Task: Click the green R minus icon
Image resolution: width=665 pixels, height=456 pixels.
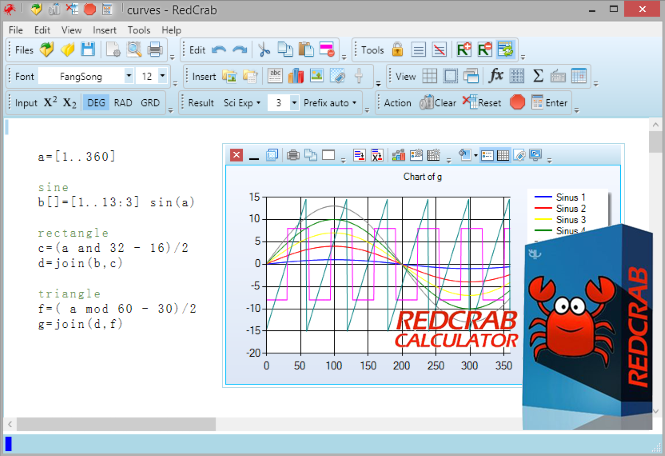Action: (x=484, y=50)
